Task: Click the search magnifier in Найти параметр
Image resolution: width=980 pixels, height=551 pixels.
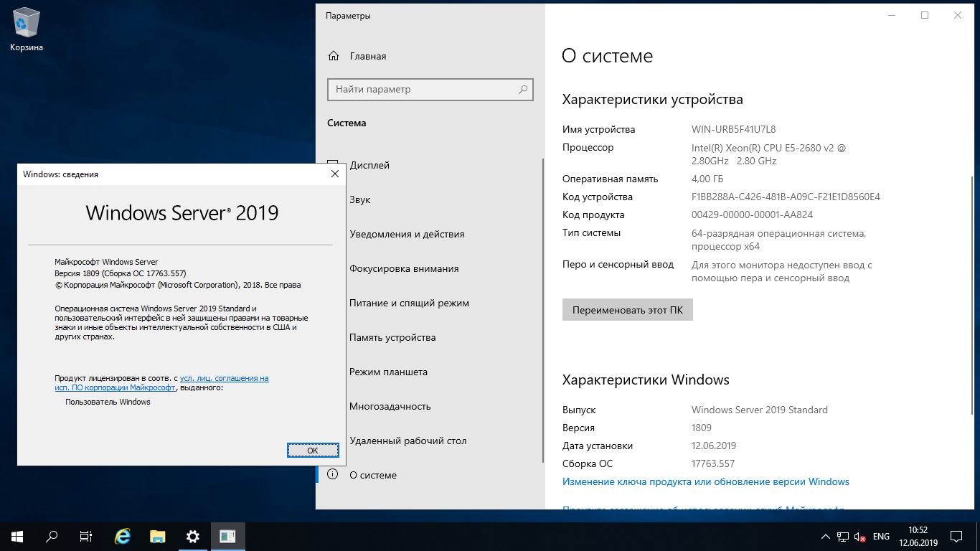Action: coord(523,90)
